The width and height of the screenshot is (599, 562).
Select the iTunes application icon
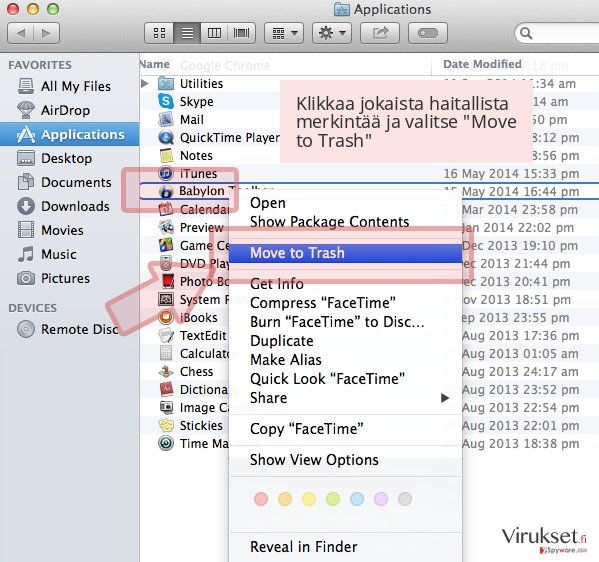tap(166, 173)
